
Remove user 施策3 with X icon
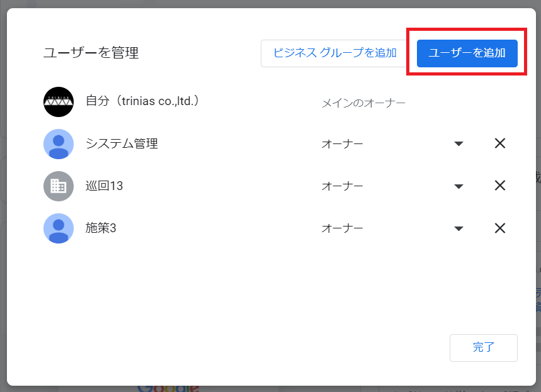pyautogui.click(x=500, y=228)
